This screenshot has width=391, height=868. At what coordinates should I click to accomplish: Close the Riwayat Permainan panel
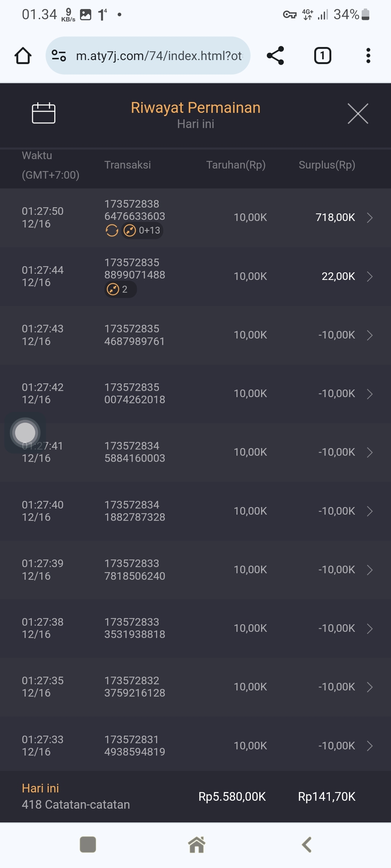358,114
